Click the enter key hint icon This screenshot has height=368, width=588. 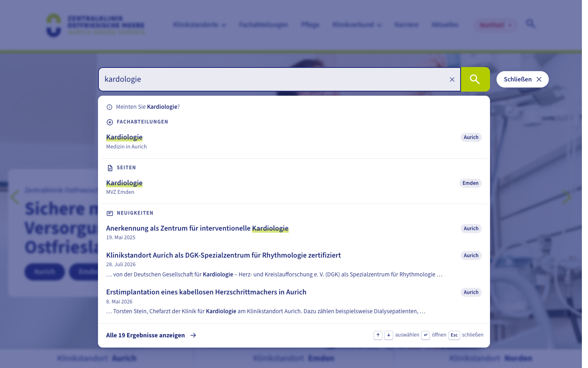(x=425, y=335)
